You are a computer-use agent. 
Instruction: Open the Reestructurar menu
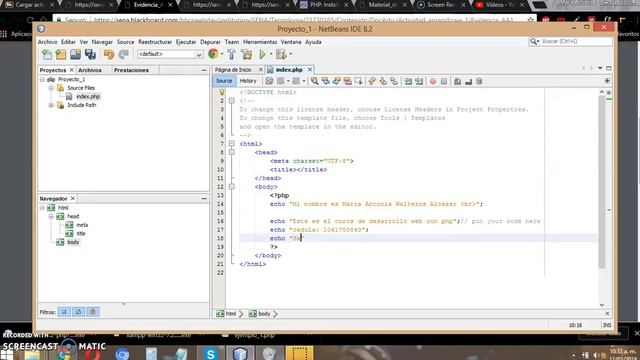coord(155,42)
